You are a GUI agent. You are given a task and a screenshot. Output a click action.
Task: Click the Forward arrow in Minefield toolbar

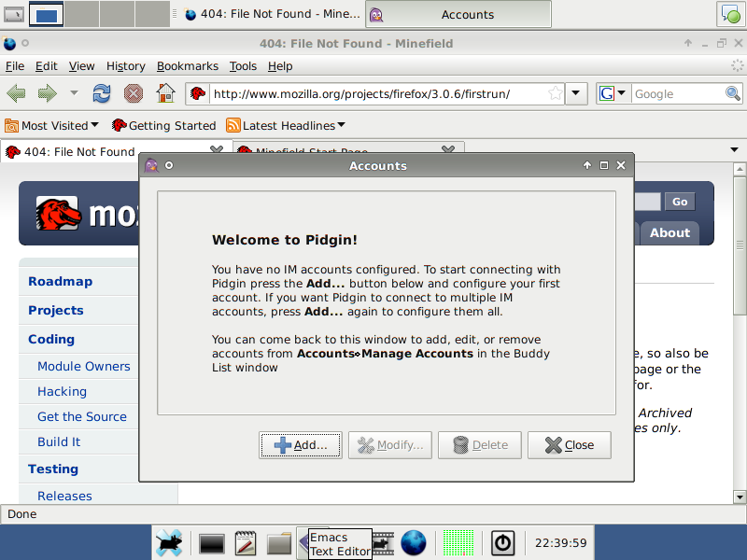[x=48, y=93]
